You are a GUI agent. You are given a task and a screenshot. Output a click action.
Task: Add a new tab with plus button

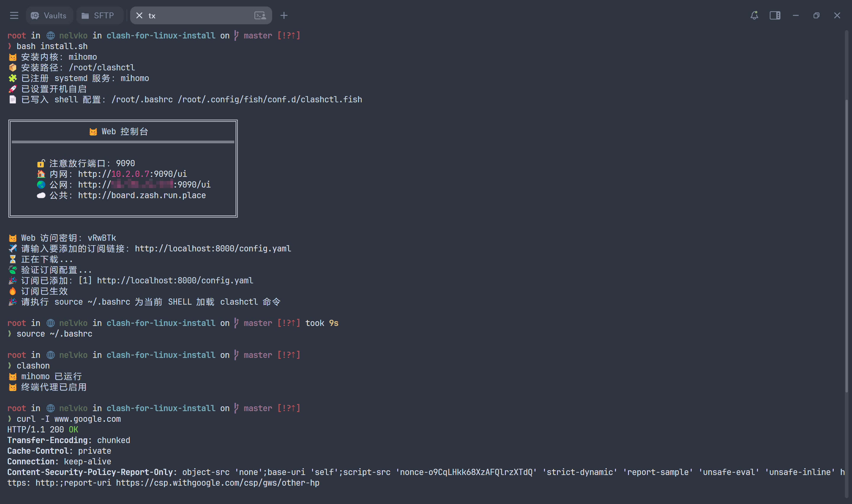[x=284, y=16]
